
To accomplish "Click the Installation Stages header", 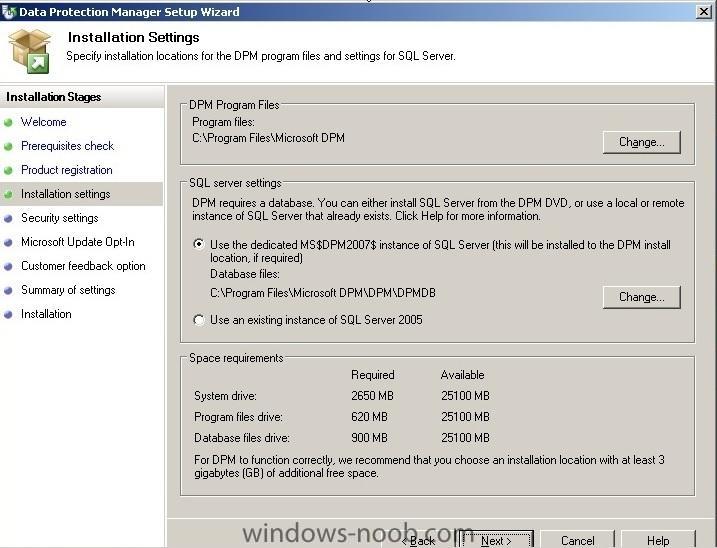I will 54,97.
